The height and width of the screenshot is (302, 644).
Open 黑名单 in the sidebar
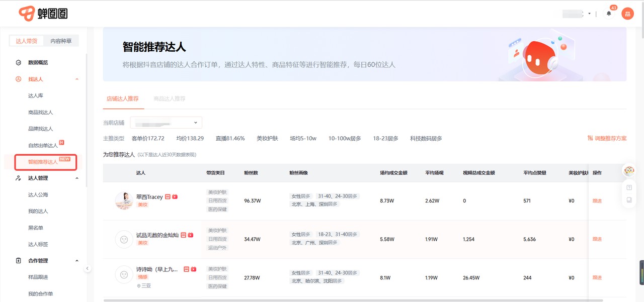(x=36, y=228)
